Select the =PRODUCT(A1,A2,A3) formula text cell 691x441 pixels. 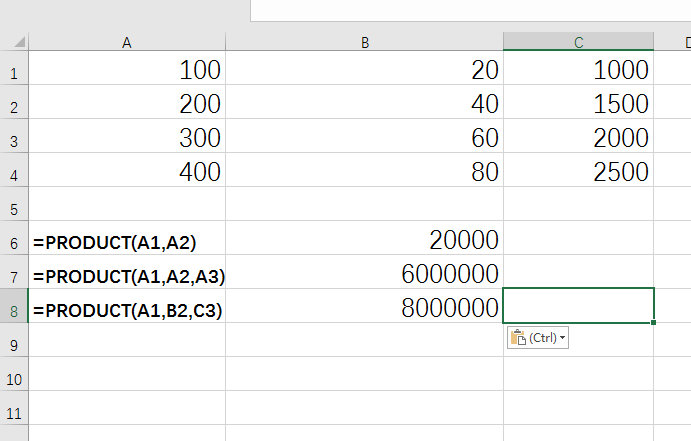[x=127, y=272]
